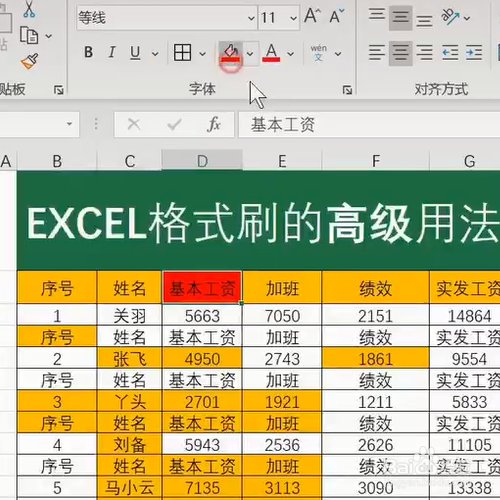Viewport: 500px width, 500px height.
Task: Open the font color palette arrow
Action: [291, 53]
